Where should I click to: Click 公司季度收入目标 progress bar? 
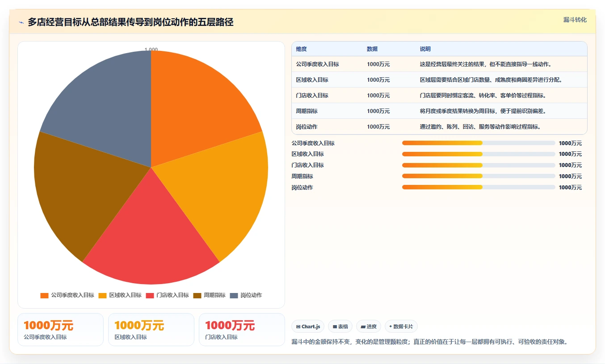(479, 143)
